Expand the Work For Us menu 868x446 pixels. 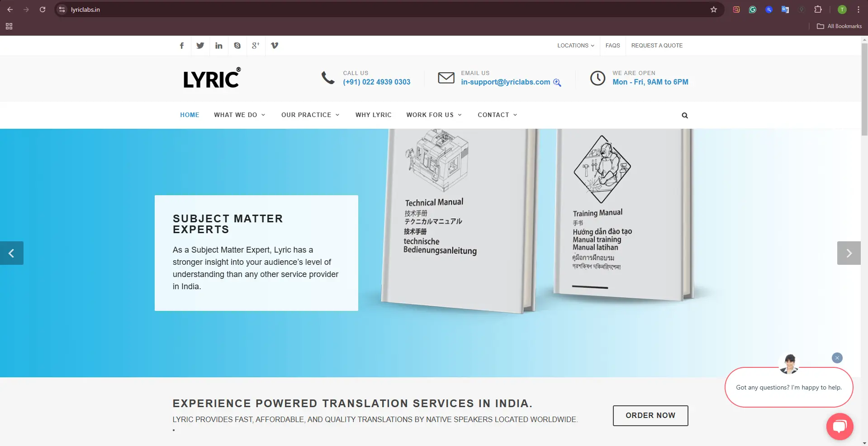pos(434,115)
